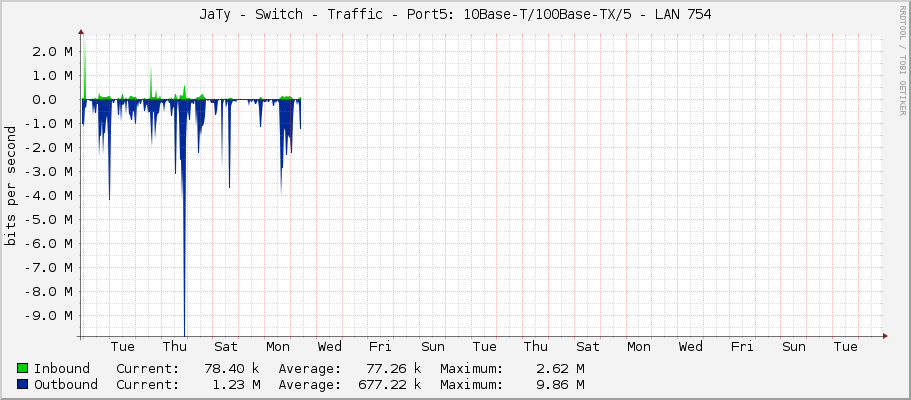Click the Maximum label in the Inbound row
Screen dimensions: 911x400
click(x=471, y=369)
